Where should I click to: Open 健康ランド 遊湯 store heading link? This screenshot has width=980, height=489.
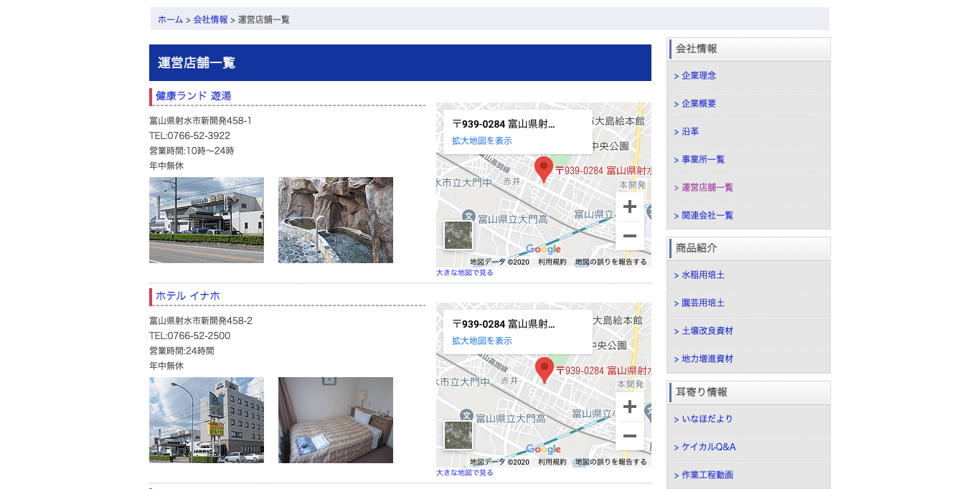(193, 95)
